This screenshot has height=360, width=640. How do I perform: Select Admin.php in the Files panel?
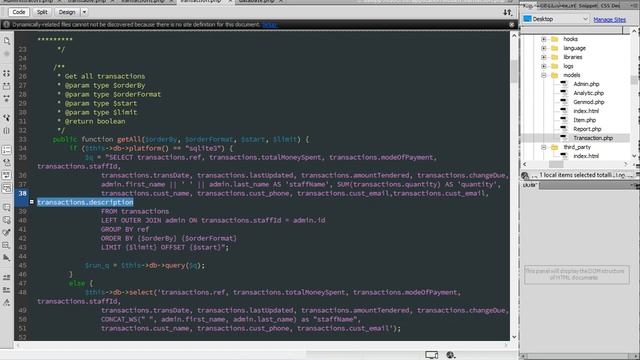pyautogui.click(x=586, y=84)
